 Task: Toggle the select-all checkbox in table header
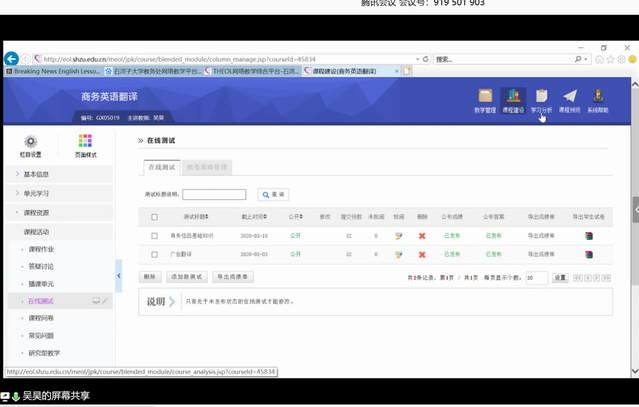(154, 217)
